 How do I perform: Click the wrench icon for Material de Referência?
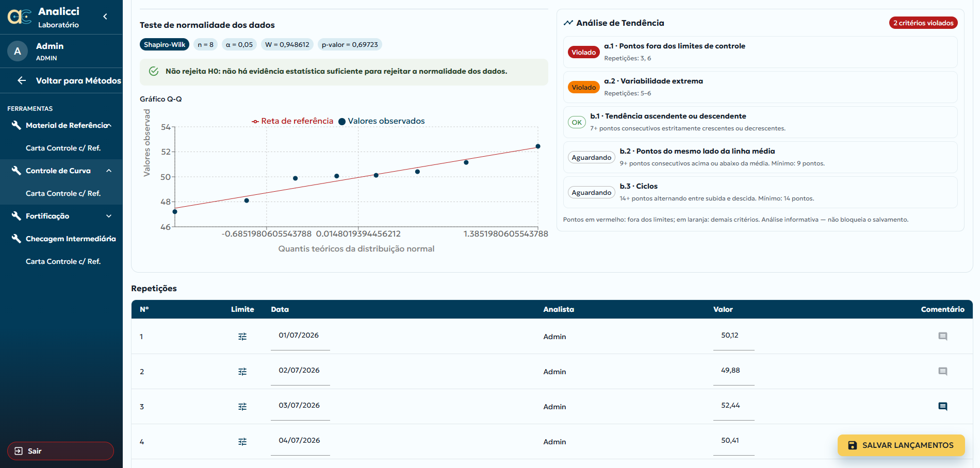coord(17,125)
